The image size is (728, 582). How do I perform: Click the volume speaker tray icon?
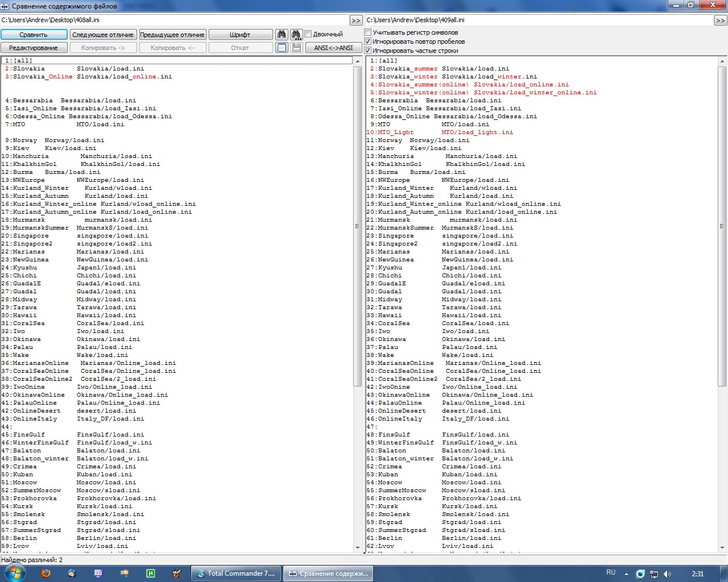click(x=667, y=573)
